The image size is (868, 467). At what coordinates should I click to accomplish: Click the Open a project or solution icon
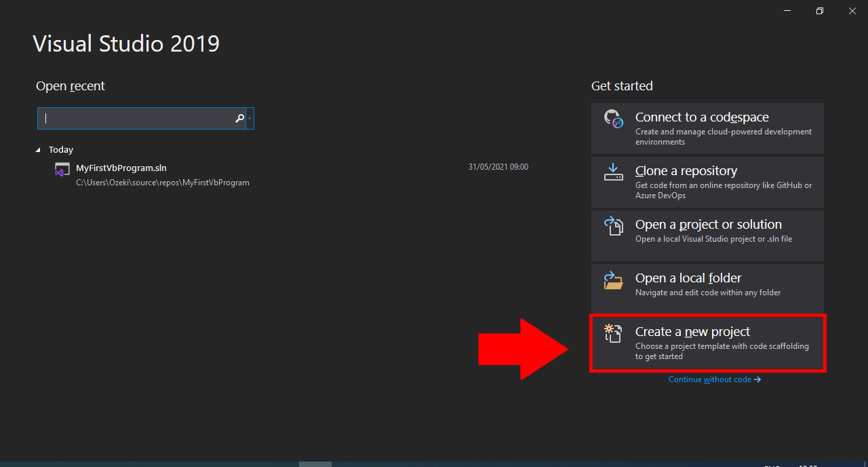[x=613, y=225]
